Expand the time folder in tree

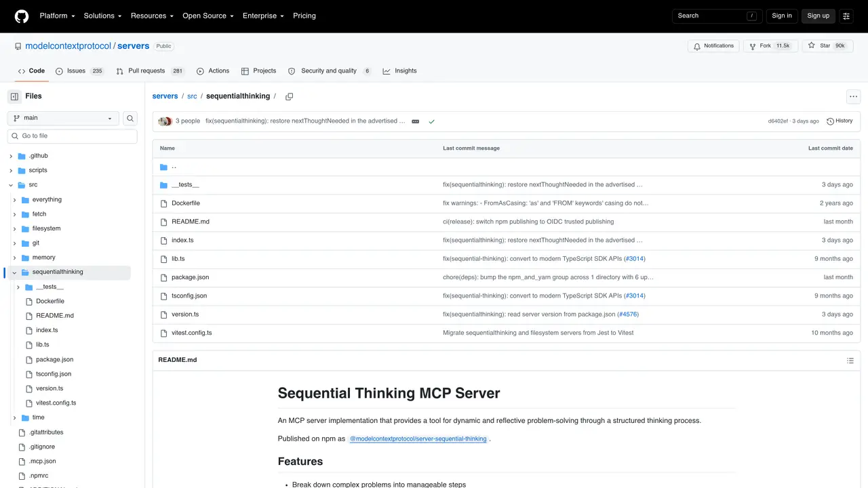pos(15,418)
